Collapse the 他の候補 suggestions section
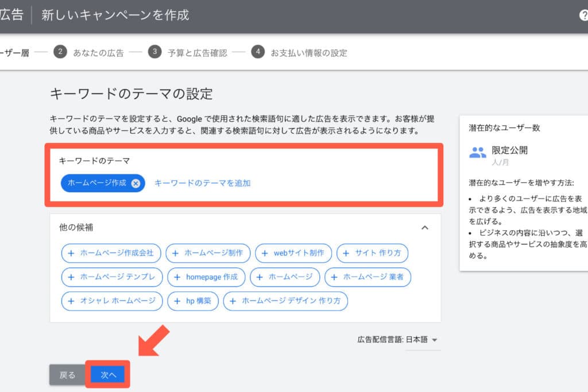 pyautogui.click(x=425, y=227)
